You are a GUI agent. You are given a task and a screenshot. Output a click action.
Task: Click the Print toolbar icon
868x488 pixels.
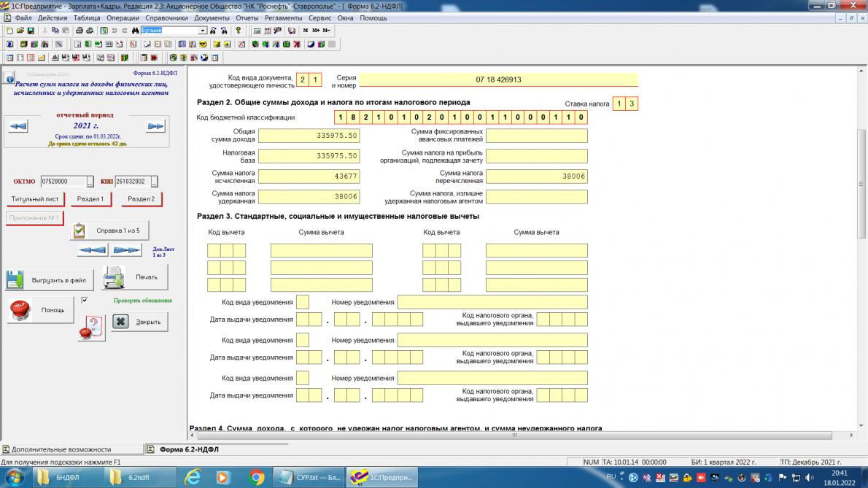click(80, 31)
